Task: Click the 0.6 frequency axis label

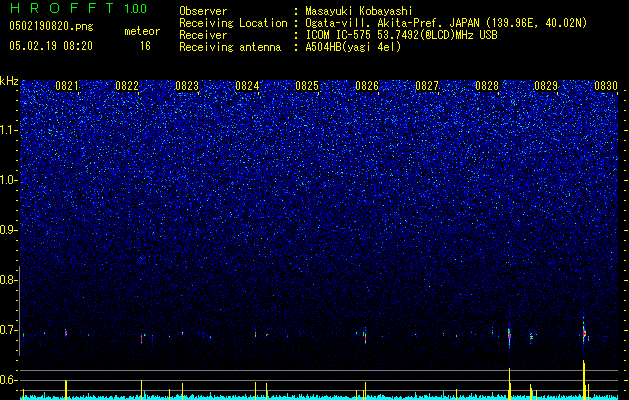Action: [x=8, y=380]
